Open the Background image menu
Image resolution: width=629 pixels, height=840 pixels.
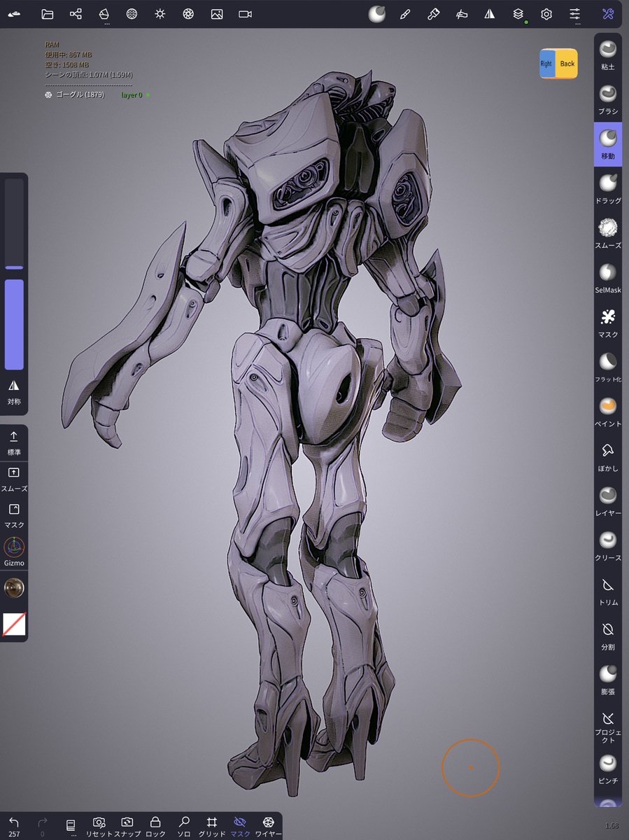tap(217, 14)
